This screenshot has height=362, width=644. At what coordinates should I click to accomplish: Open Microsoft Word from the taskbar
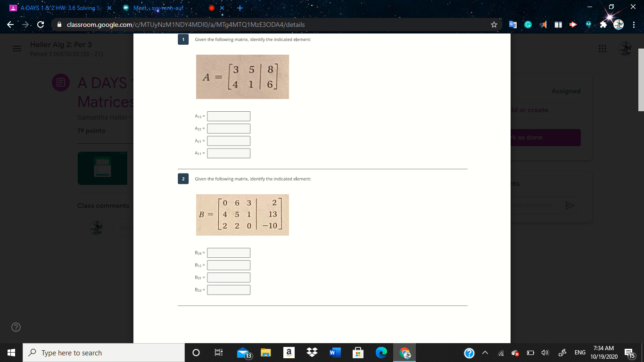click(335, 353)
